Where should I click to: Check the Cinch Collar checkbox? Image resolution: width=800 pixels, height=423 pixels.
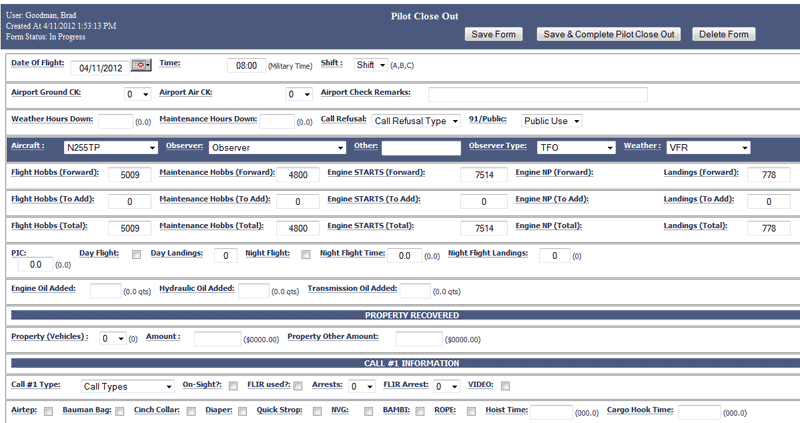click(x=191, y=411)
